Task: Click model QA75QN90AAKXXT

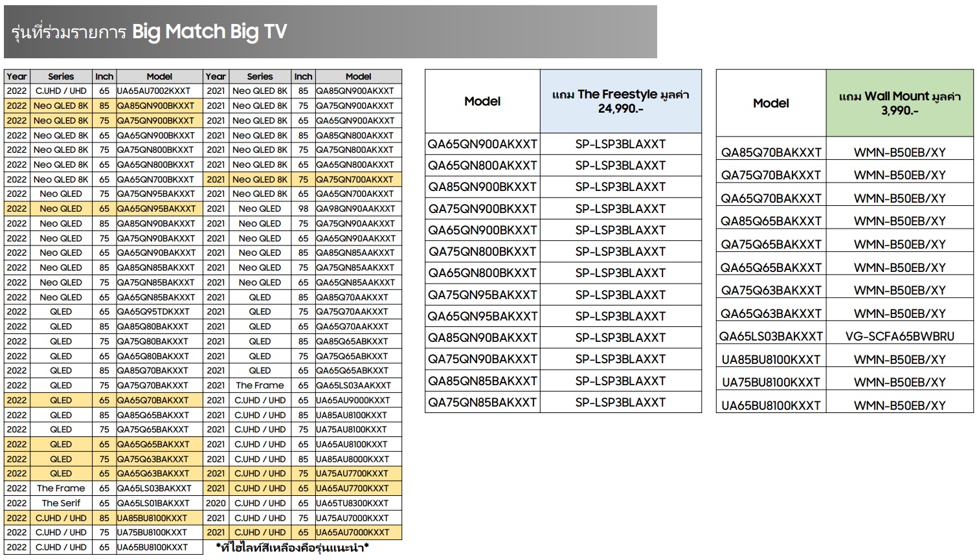Action: pos(358,223)
